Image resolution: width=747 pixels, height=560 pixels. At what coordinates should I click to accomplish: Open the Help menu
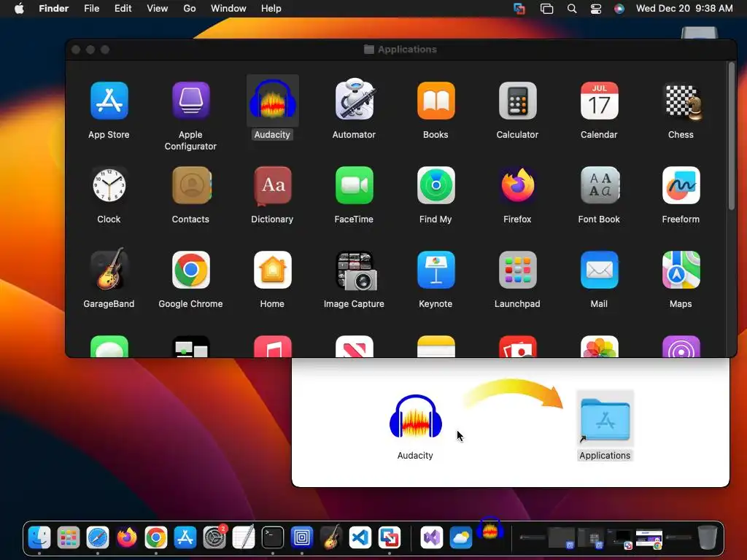(271, 9)
